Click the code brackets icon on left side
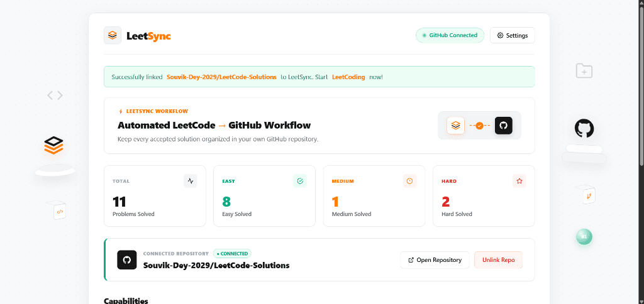 click(x=55, y=95)
